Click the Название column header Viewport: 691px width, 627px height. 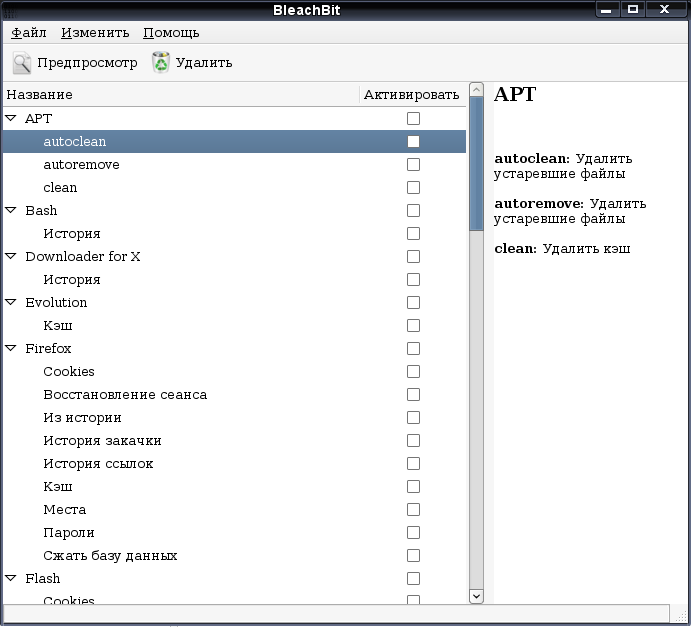coord(181,94)
